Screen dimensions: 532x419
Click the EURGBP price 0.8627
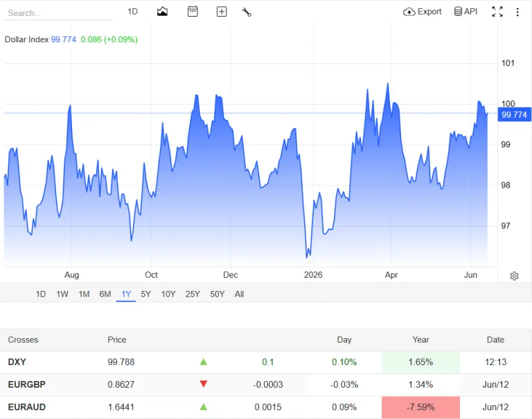pyautogui.click(x=121, y=384)
